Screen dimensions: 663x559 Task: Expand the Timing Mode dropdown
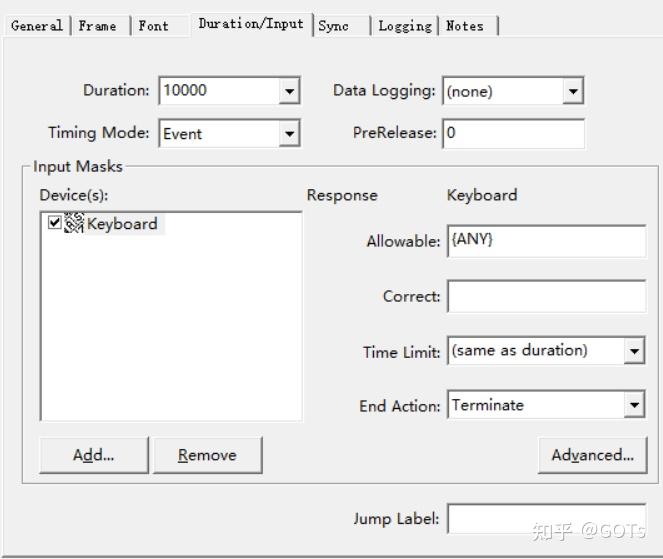point(290,133)
